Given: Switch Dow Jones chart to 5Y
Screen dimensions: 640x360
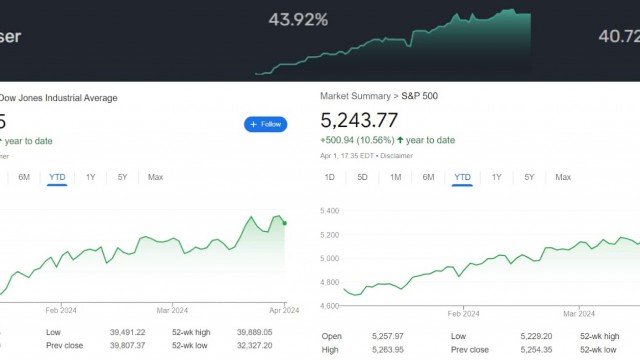Looking at the screenshot, I should tap(122, 177).
